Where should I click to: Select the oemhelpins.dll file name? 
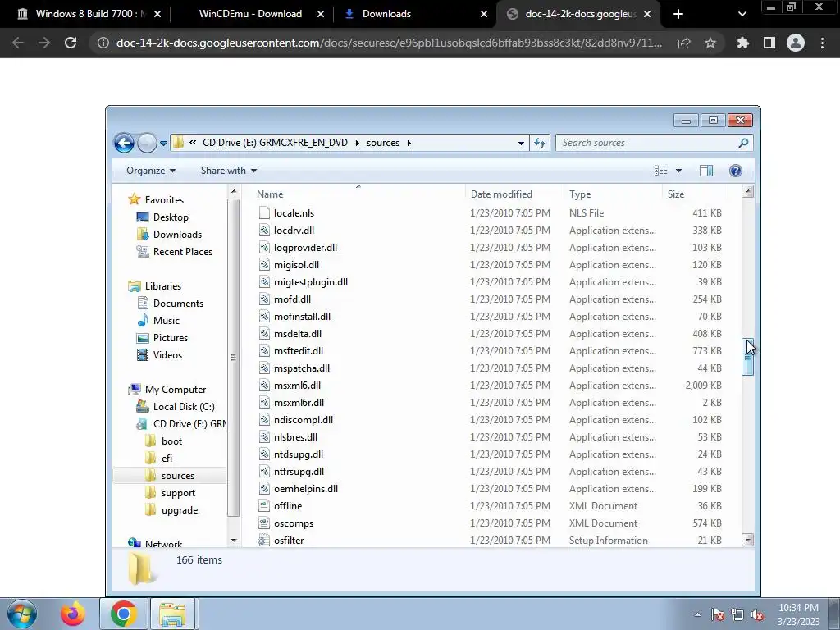(x=306, y=489)
